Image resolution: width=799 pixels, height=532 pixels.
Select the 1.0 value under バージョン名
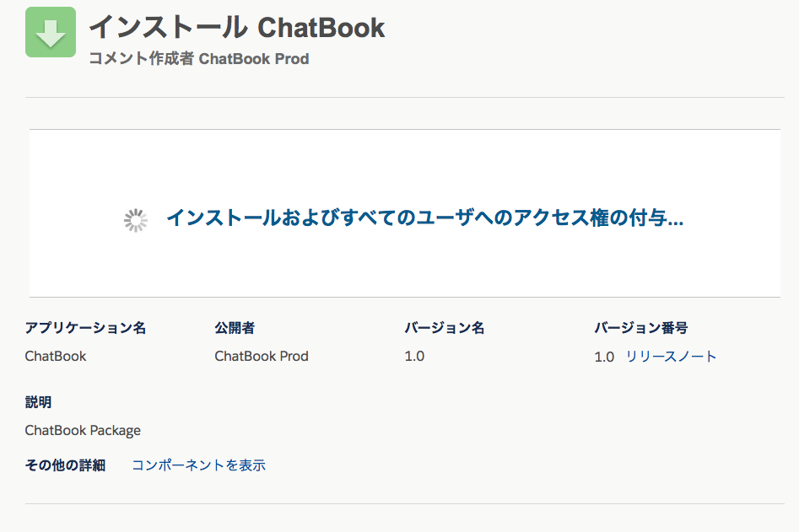coord(414,357)
